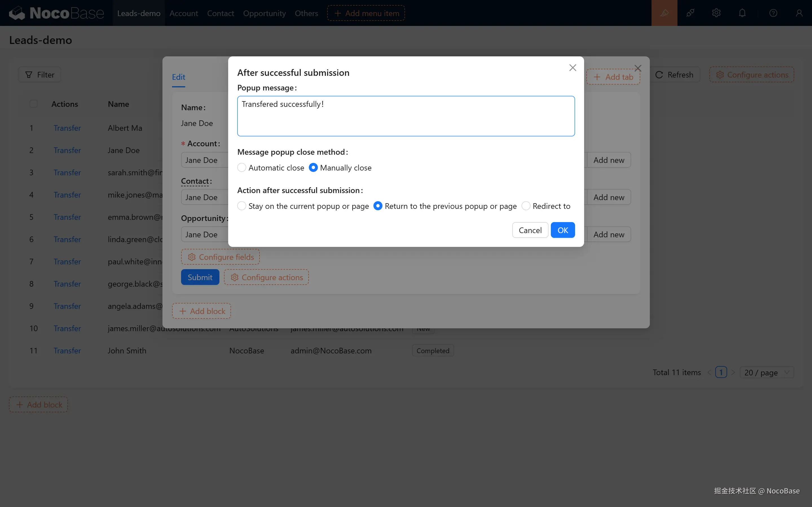This screenshot has height=507, width=812.
Task: Open the help question mark icon
Action: coord(773,13)
